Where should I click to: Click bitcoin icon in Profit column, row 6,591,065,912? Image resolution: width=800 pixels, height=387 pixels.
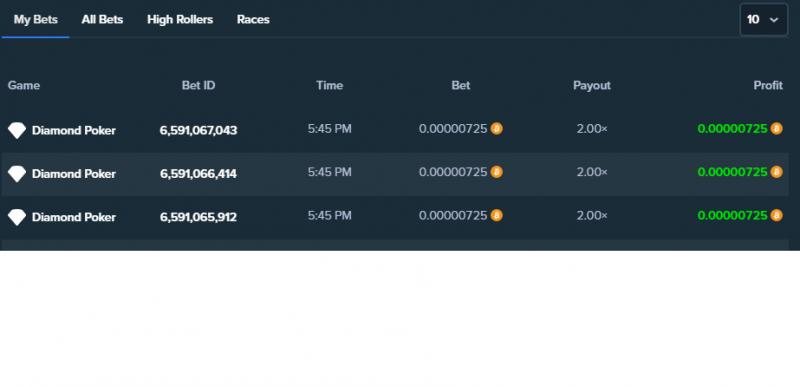click(776, 215)
